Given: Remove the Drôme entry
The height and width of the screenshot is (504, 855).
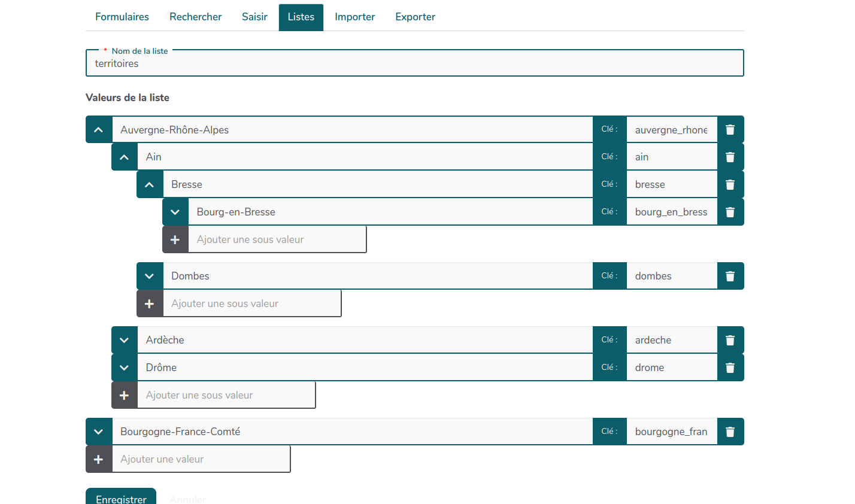Looking at the screenshot, I should click(x=730, y=368).
